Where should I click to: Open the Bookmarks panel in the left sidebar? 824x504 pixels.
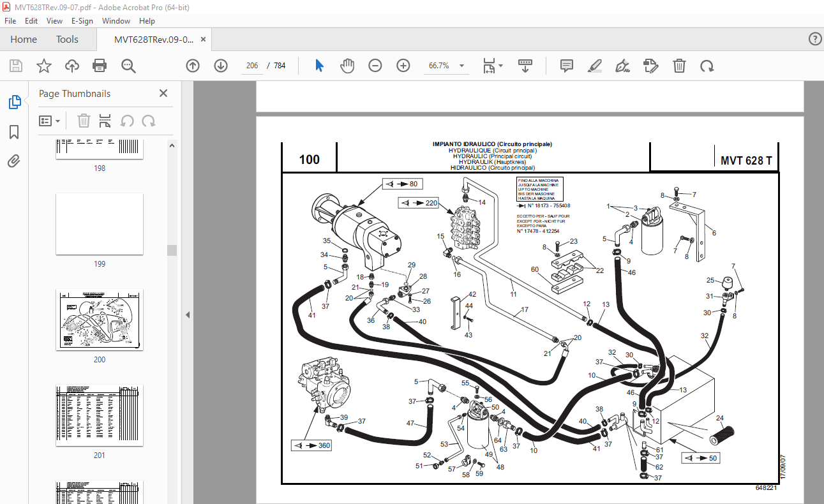point(14,132)
